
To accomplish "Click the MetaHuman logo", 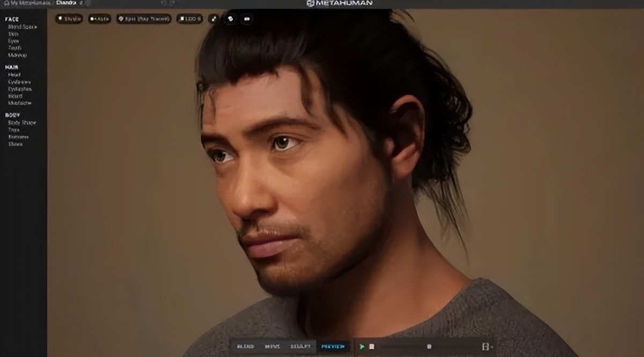I will pos(339,3).
